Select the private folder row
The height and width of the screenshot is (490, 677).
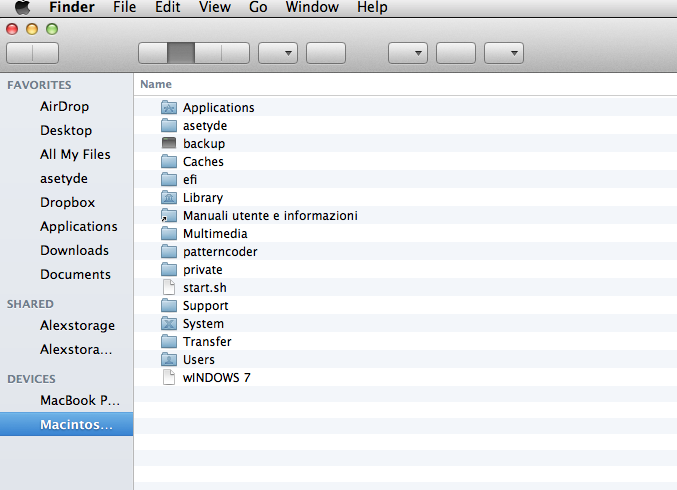pyautogui.click(x=405, y=269)
